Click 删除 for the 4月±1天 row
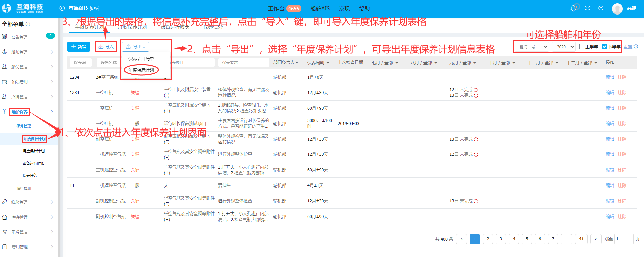Image resolution: width=644 pixels, height=257 pixels. [x=622, y=185]
